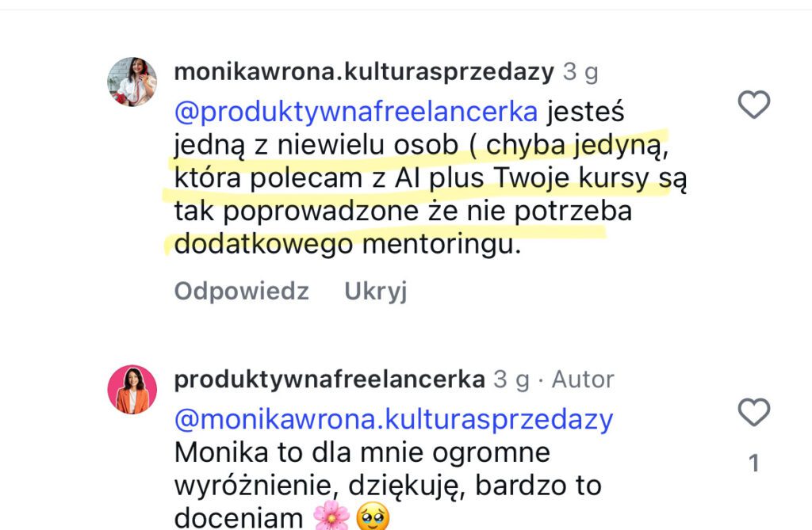Click the 3 g timestamp before Autor

pos(511,379)
